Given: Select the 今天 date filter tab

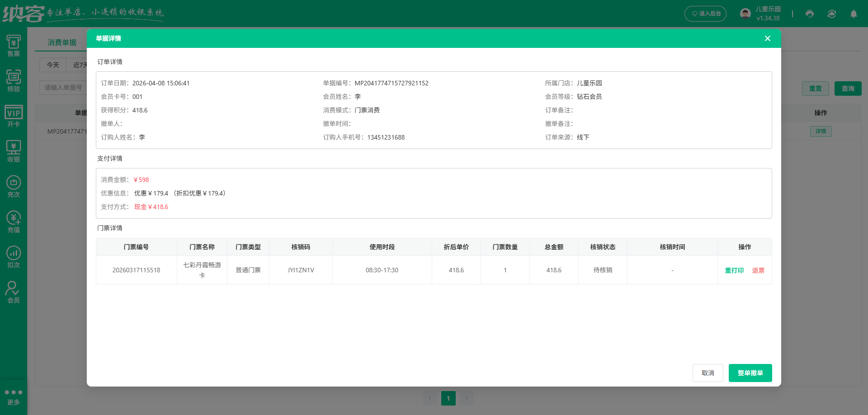Looking at the screenshot, I should (x=52, y=65).
